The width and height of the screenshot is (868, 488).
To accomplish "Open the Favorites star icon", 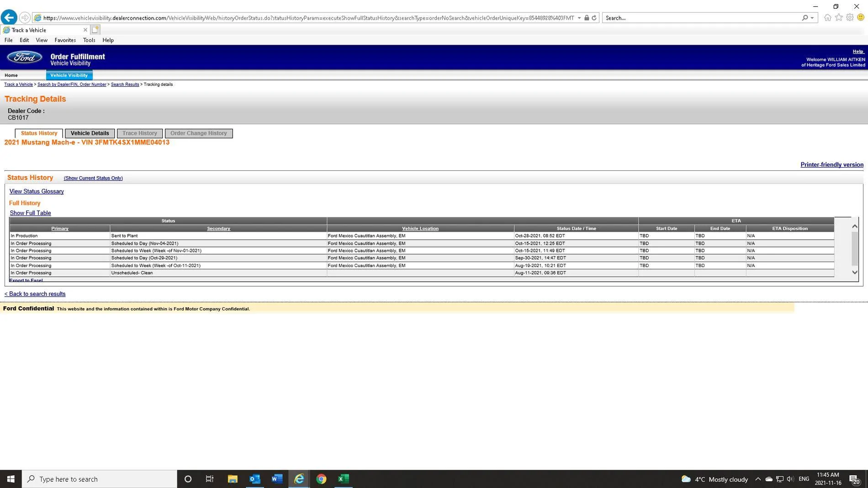I will [x=839, y=17].
